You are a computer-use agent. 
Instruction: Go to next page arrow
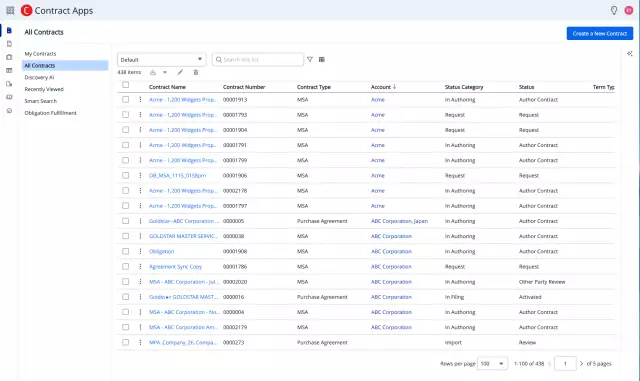coord(582,363)
